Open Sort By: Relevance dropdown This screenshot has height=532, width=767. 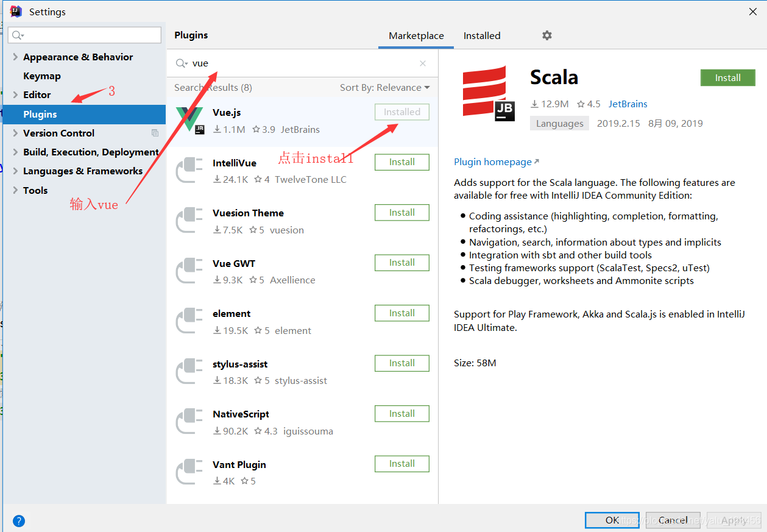(x=384, y=87)
